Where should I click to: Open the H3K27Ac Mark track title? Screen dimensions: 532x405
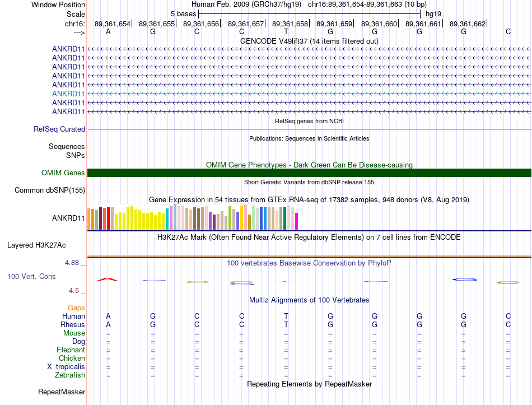pos(309,238)
